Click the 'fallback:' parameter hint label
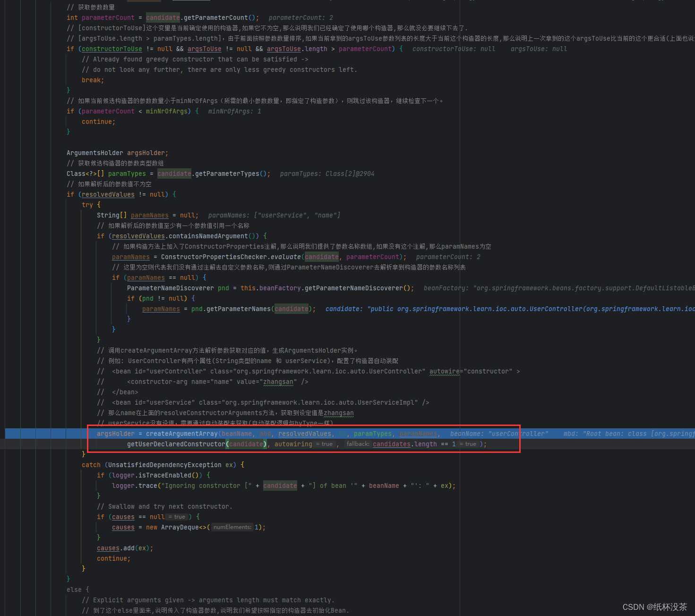 pyautogui.click(x=358, y=444)
